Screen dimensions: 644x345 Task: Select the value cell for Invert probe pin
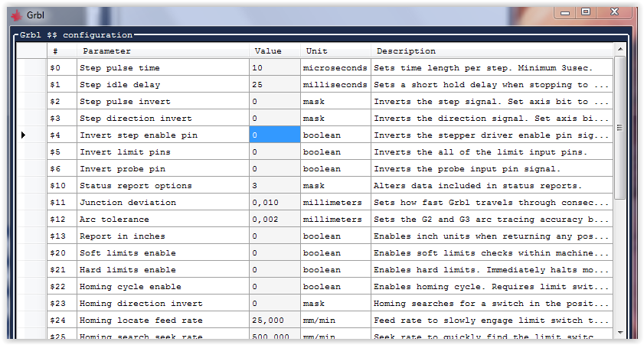pos(275,168)
